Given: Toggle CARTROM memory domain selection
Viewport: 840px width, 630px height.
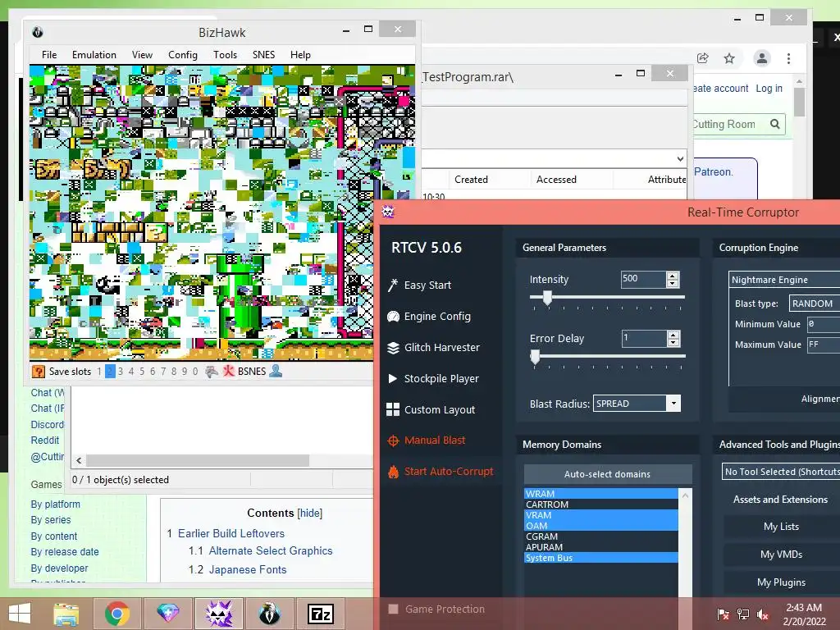Looking at the screenshot, I should point(600,504).
